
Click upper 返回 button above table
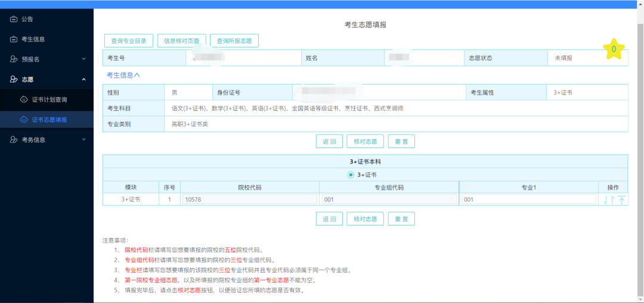tap(329, 141)
